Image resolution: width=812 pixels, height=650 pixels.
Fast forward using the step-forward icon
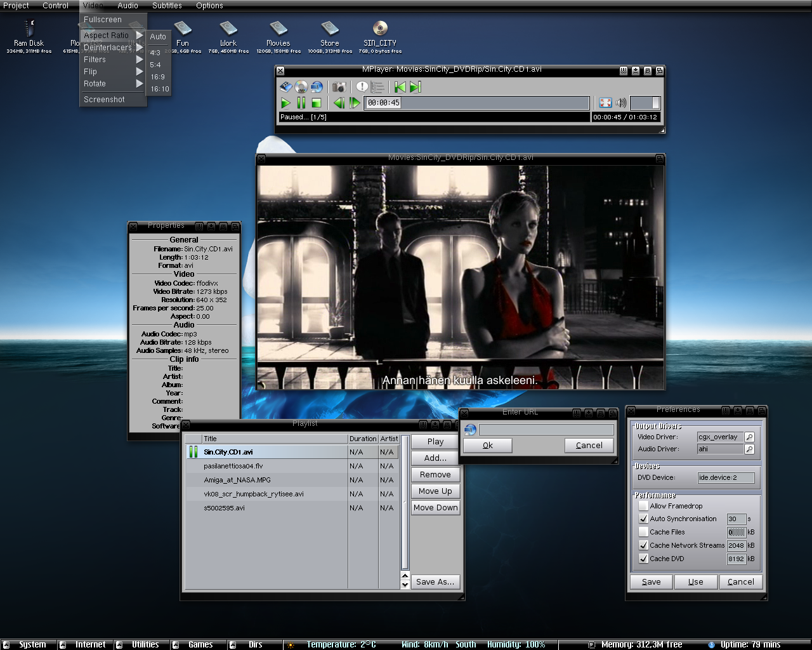click(355, 103)
